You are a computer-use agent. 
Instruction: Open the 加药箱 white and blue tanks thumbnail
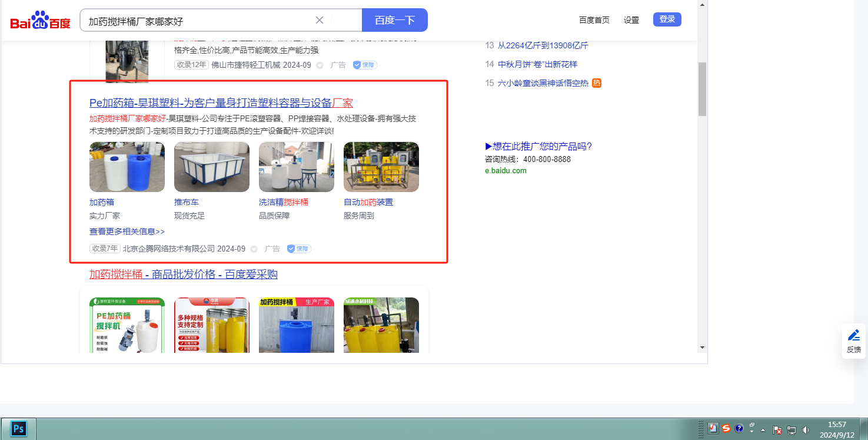coord(127,167)
